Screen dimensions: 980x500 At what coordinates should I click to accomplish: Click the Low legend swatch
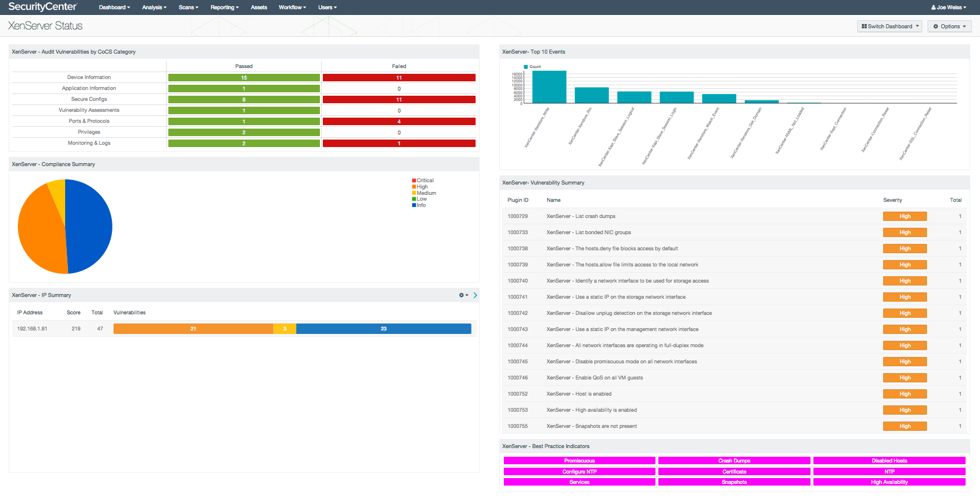pyautogui.click(x=414, y=200)
